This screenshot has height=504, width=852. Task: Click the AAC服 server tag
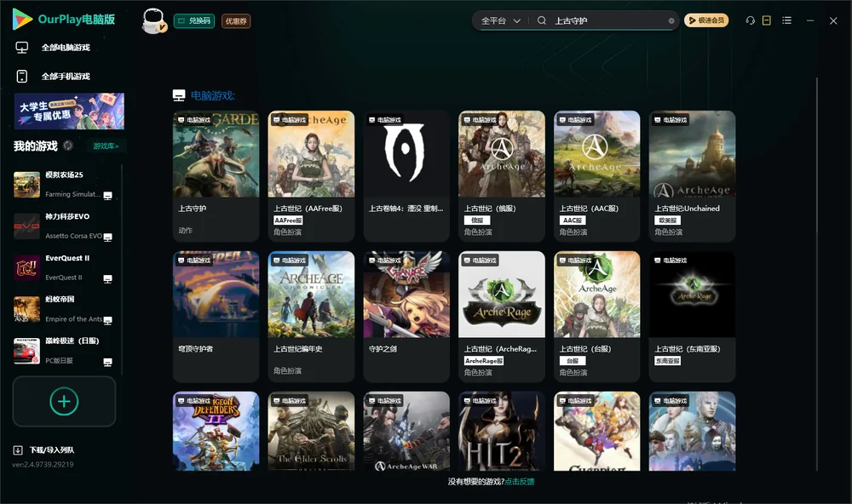pyautogui.click(x=573, y=220)
